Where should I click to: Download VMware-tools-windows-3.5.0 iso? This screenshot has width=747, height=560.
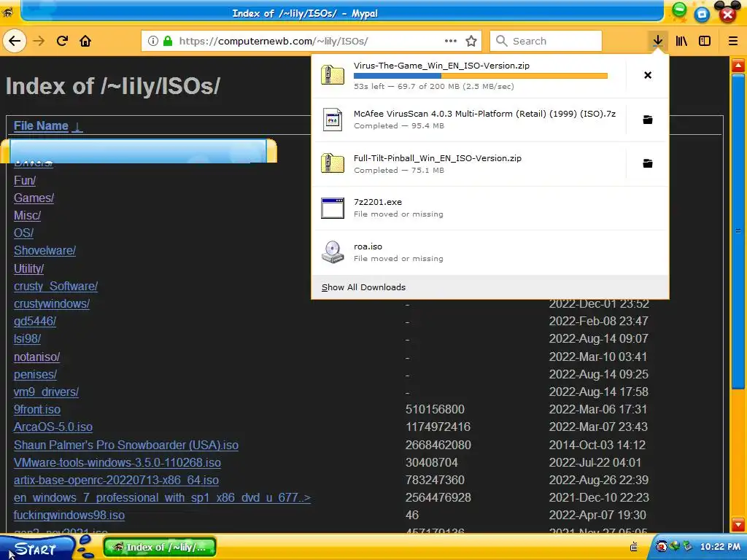click(117, 462)
